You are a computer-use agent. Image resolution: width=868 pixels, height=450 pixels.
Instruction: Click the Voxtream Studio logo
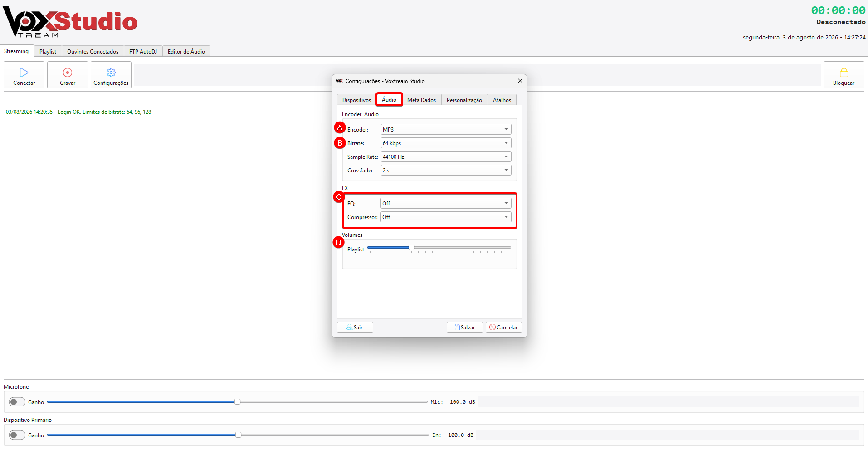[x=70, y=22]
